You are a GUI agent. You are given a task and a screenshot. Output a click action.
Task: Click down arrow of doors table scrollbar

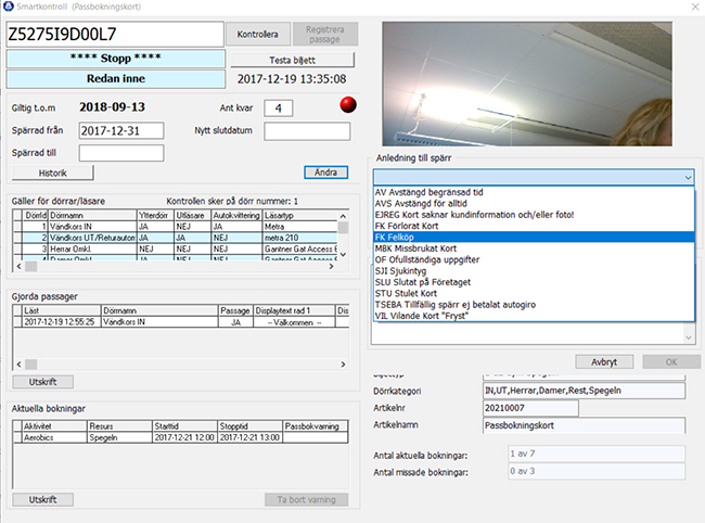point(343,255)
